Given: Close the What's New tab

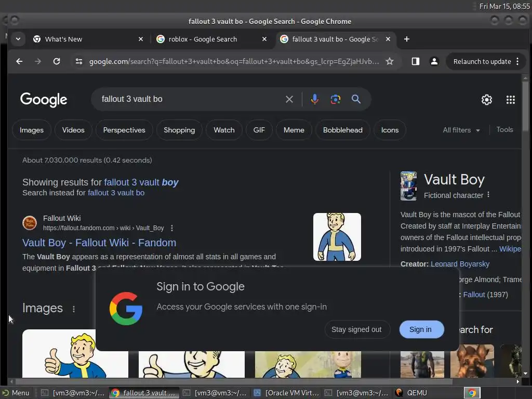Looking at the screenshot, I should [141, 39].
